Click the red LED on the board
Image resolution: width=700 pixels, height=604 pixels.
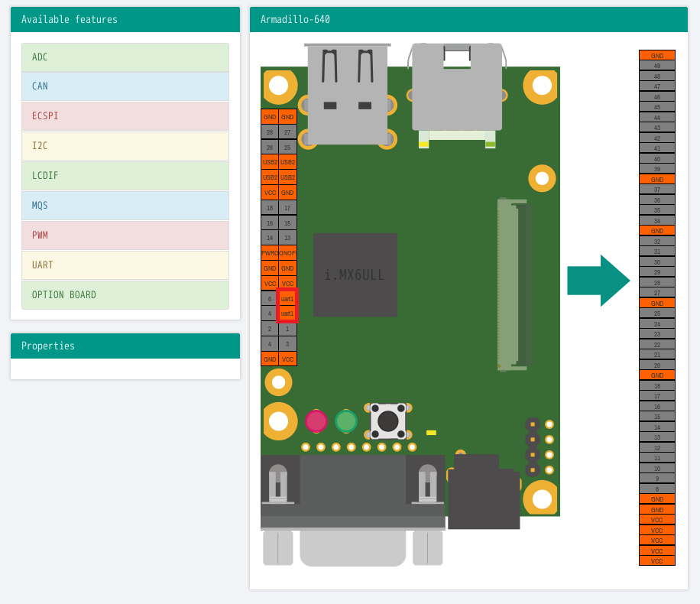click(316, 421)
